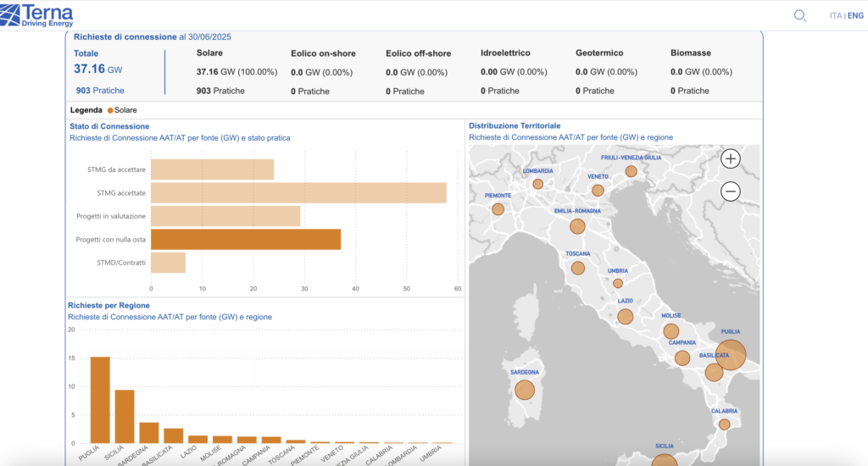
Task: Click the 'Richieste per Regione' section title
Action: point(108,305)
